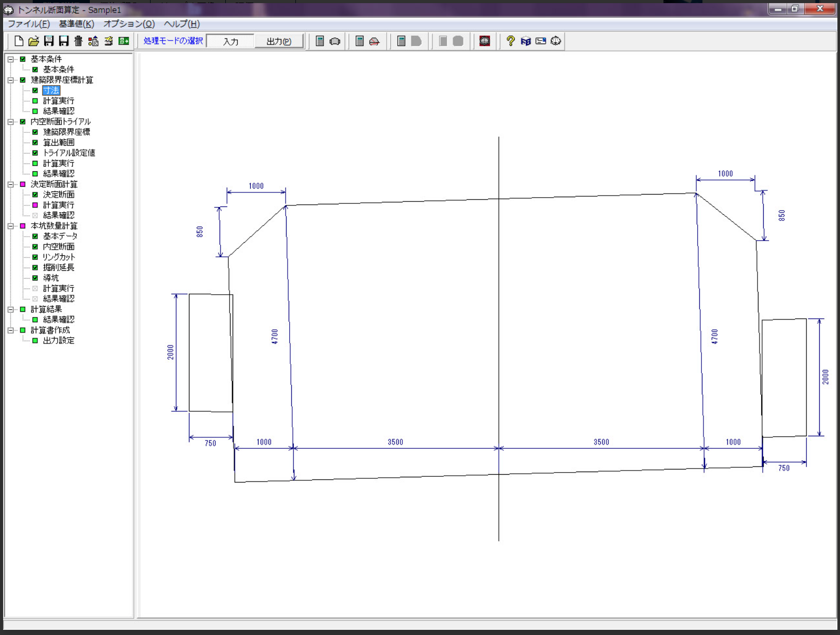Viewport: 840px width, 635px height.
Task: Click the checkbox next to 算出範囲
Action: (x=35, y=143)
